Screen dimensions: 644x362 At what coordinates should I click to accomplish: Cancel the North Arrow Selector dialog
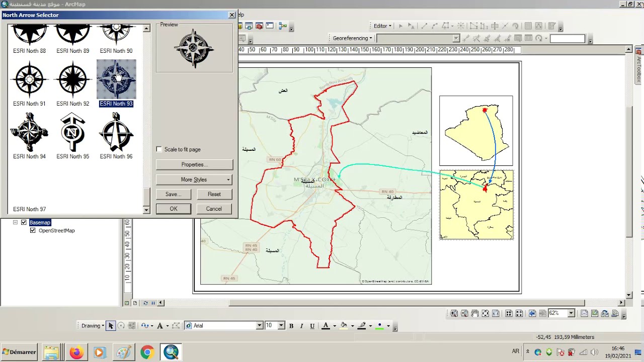[x=214, y=209]
